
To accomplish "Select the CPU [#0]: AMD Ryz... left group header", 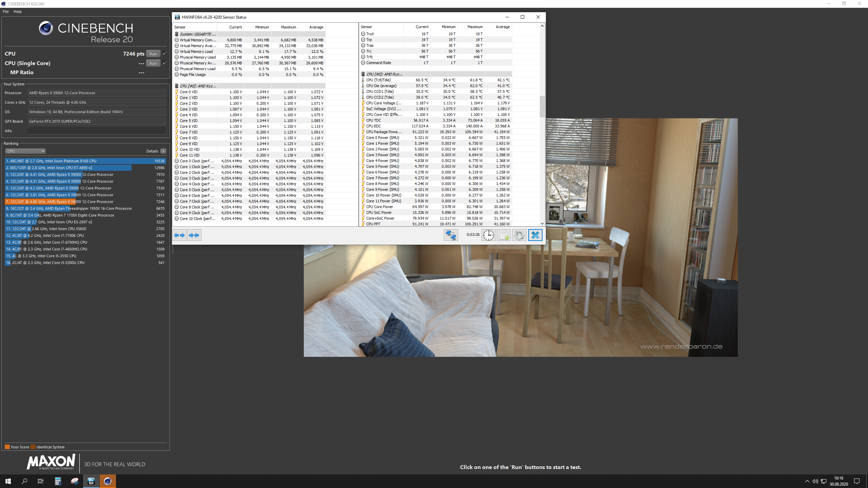I will click(x=249, y=86).
